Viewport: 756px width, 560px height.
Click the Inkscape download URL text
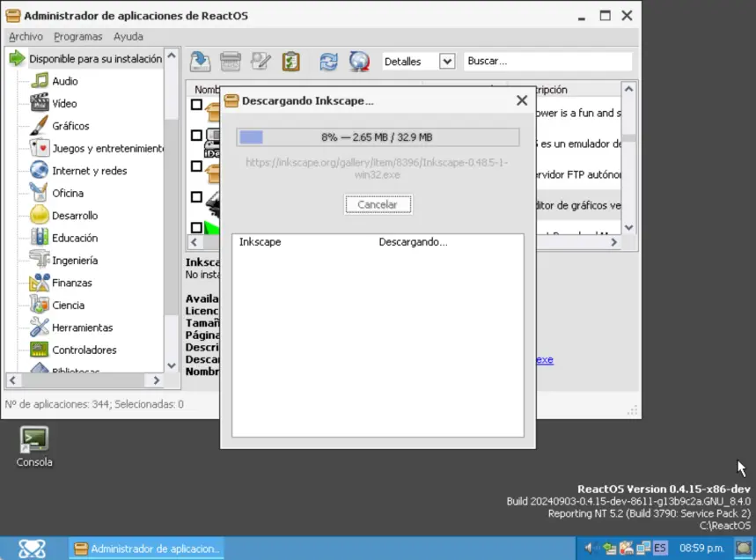[x=377, y=168]
